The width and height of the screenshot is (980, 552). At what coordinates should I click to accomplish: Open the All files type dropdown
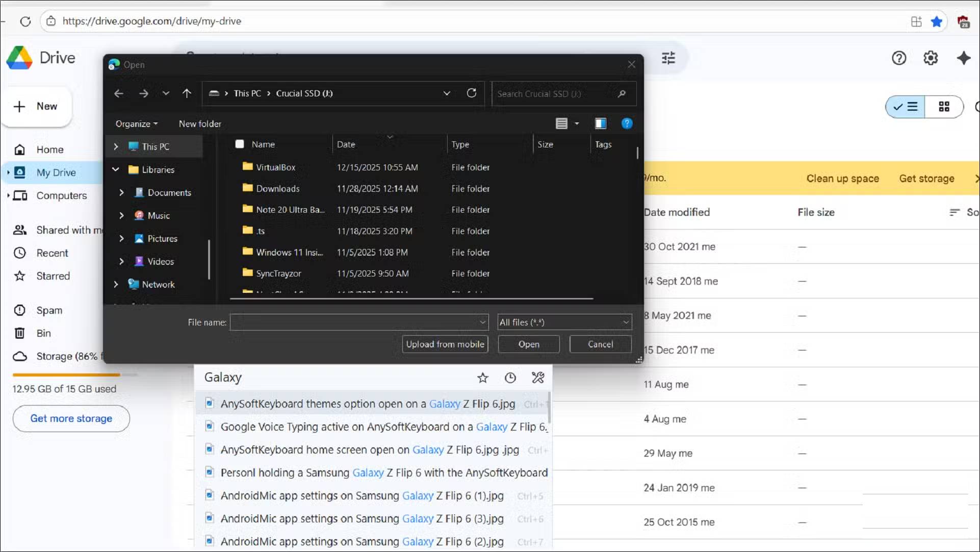(x=564, y=322)
